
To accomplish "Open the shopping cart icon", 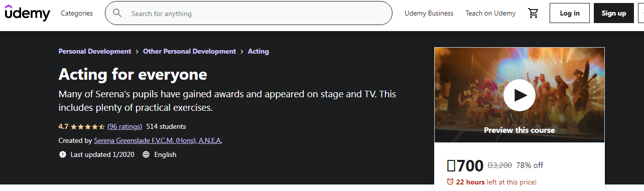I will 533,14.
